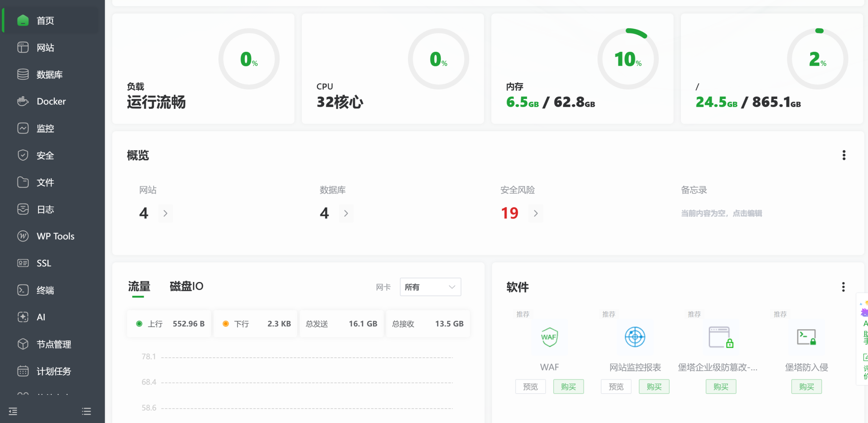Click 购买 button under 网站监控报表
The image size is (868, 423).
[x=654, y=386]
